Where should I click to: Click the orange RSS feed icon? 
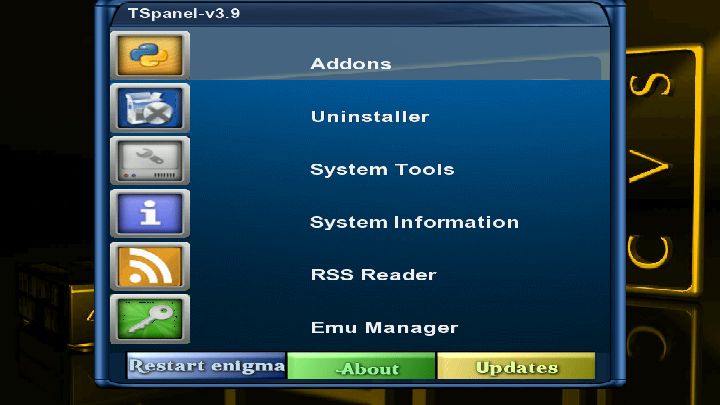tap(150, 266)
